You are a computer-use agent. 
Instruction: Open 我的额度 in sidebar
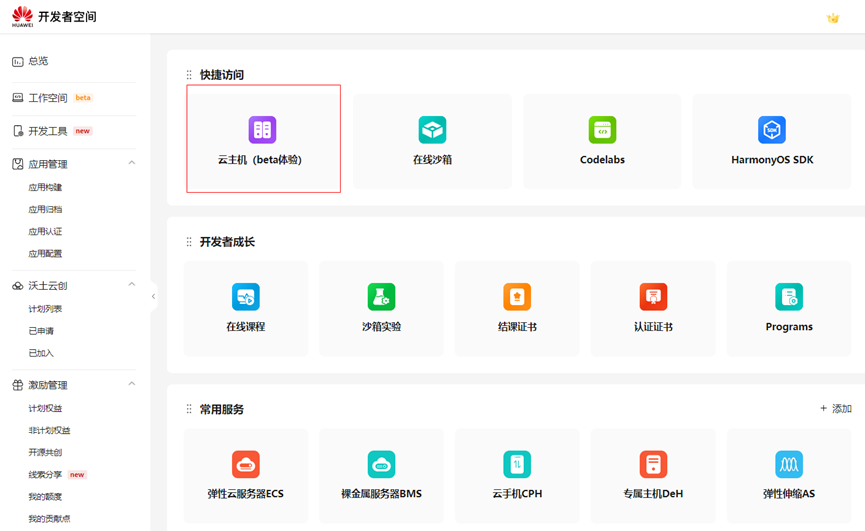tap(45, 496)
